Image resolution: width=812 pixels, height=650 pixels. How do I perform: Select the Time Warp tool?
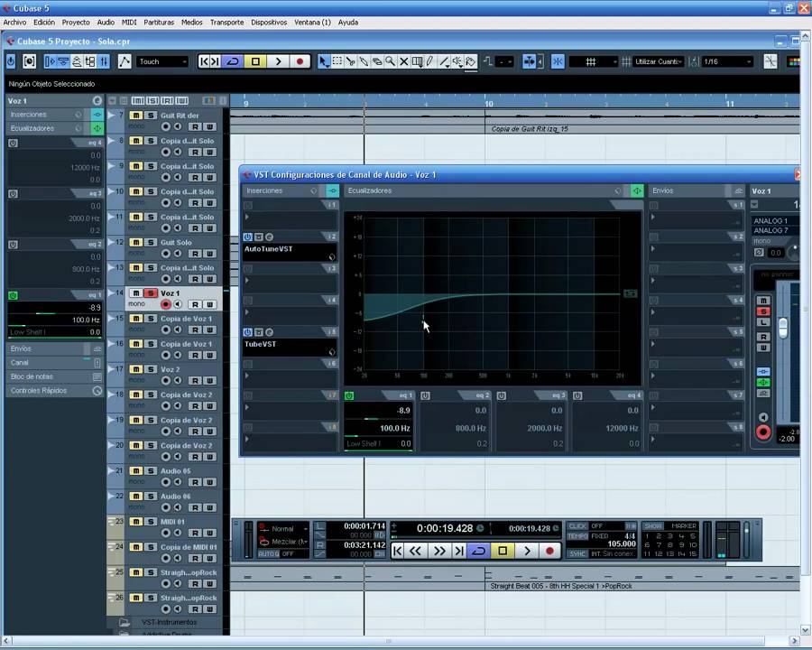pos(417,61)
